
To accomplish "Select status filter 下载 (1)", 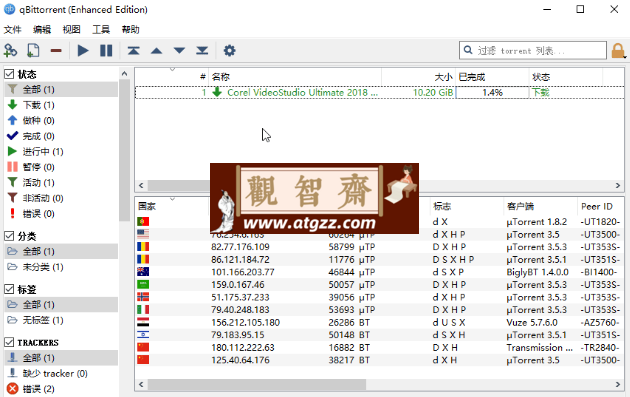I will point(61,105).
